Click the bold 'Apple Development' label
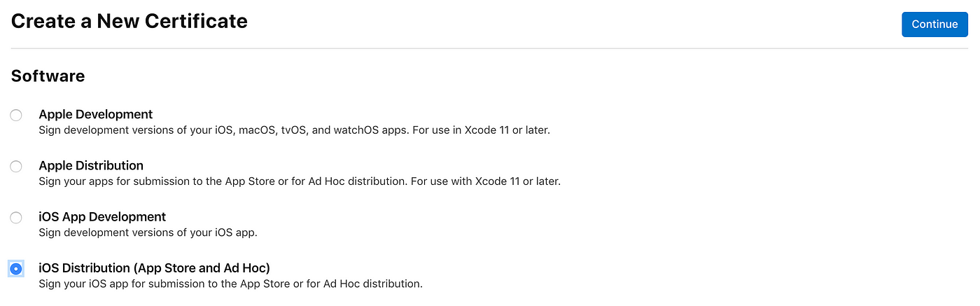The image size is (980, 306). [x=96, y=114]
